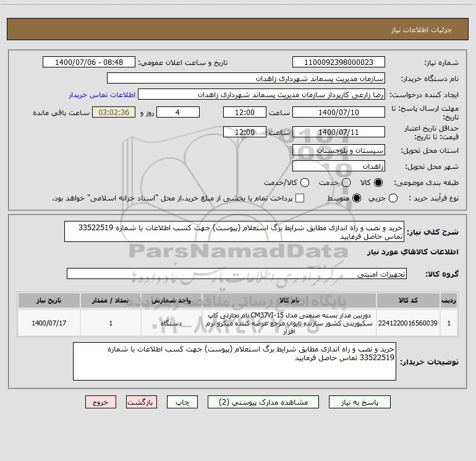Select the کالا radio button
This screenshot has height=461, width=476.
(x=378, y=183)
